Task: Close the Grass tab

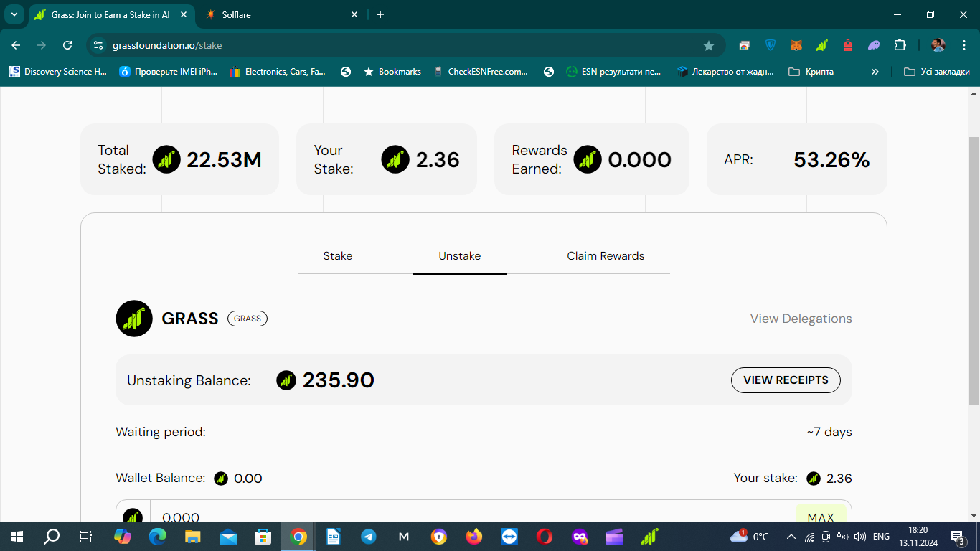Action: (182, 14)
